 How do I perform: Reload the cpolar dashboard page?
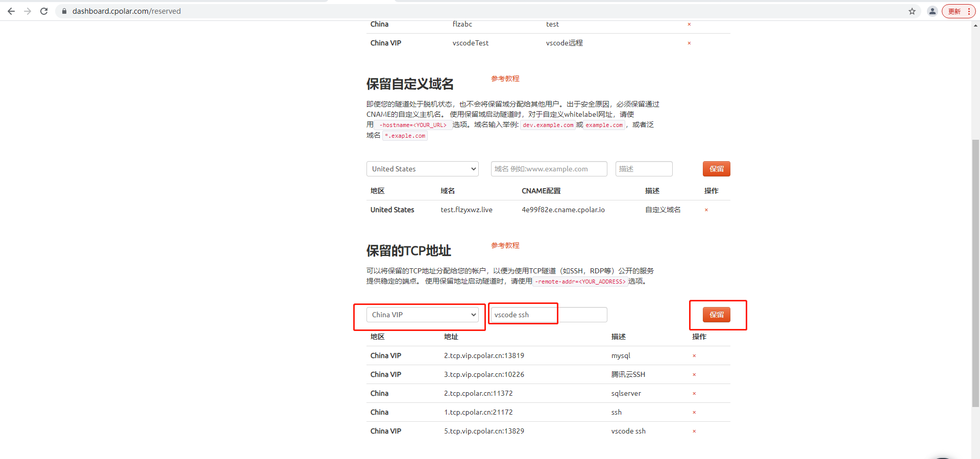44,11
